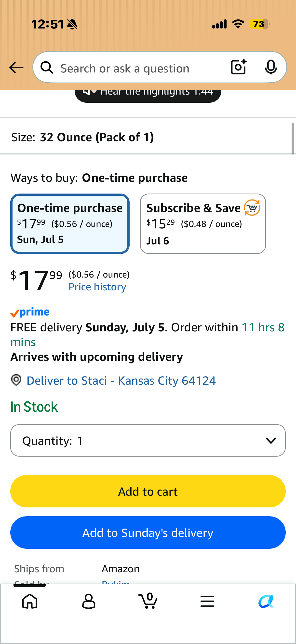Click Add to Sunday's delivery button
This screenshot has width=296, height=644.
point(148,532)
